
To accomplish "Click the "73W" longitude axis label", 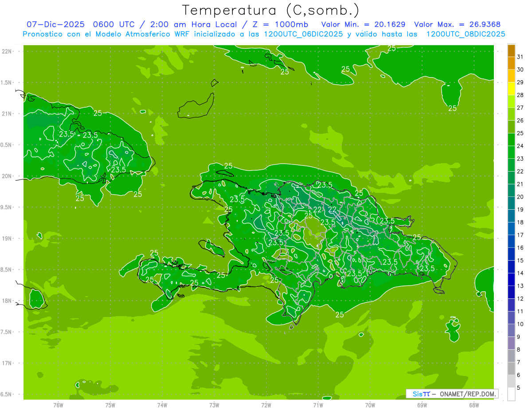I will (x=214, y=405).
